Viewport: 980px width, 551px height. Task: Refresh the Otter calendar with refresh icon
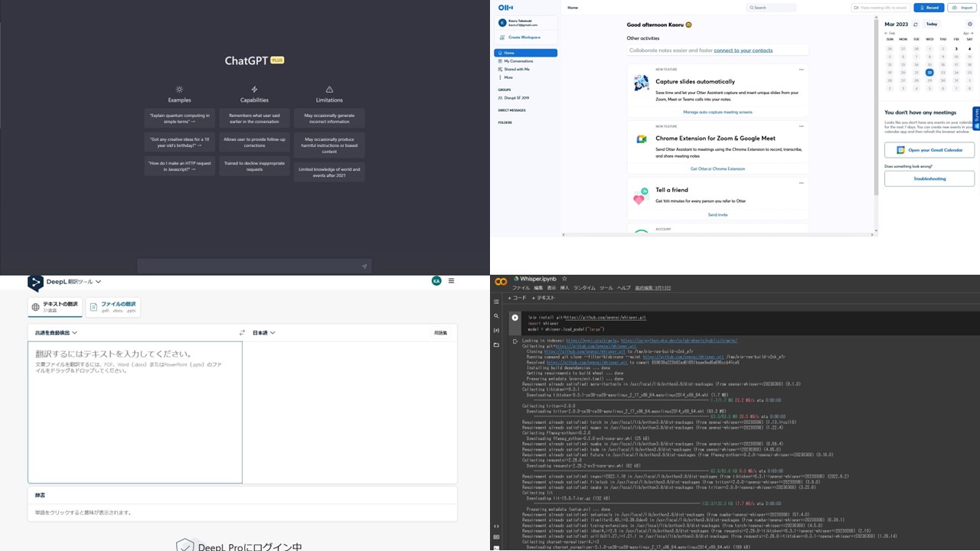pyautogui.click(x=916, y=24)
